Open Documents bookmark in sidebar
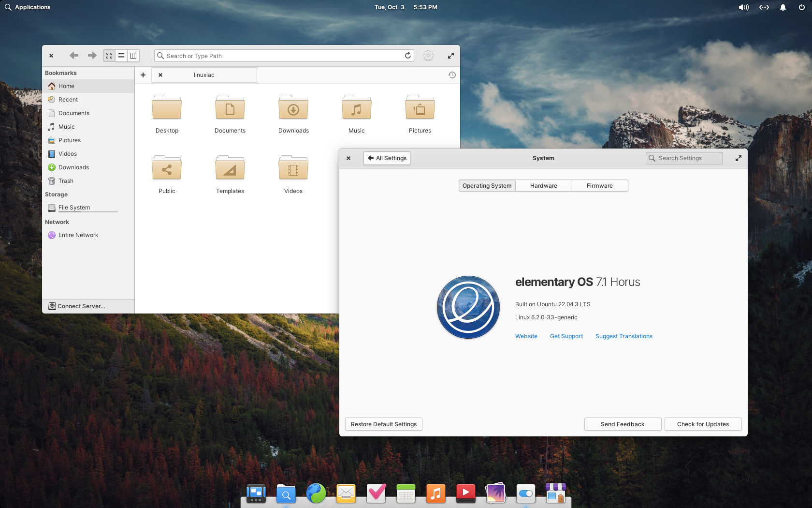The width and height of the screenshot is (812, 508). 88,113
